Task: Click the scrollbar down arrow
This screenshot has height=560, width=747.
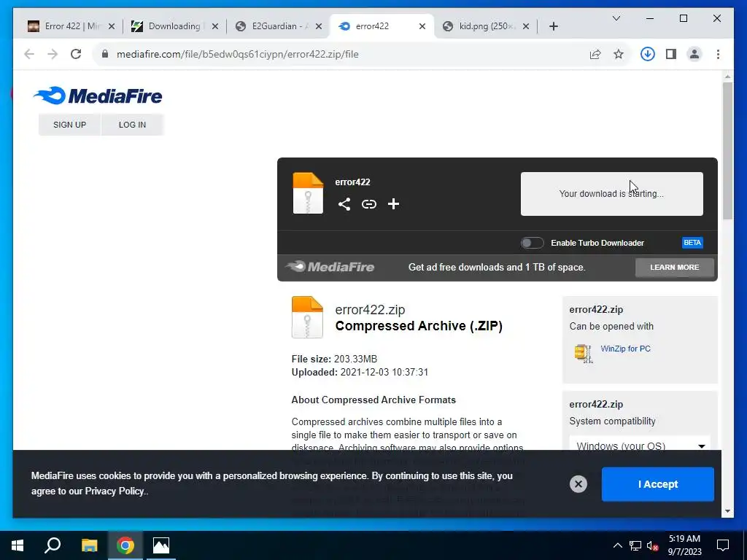Action: (727, 511)
